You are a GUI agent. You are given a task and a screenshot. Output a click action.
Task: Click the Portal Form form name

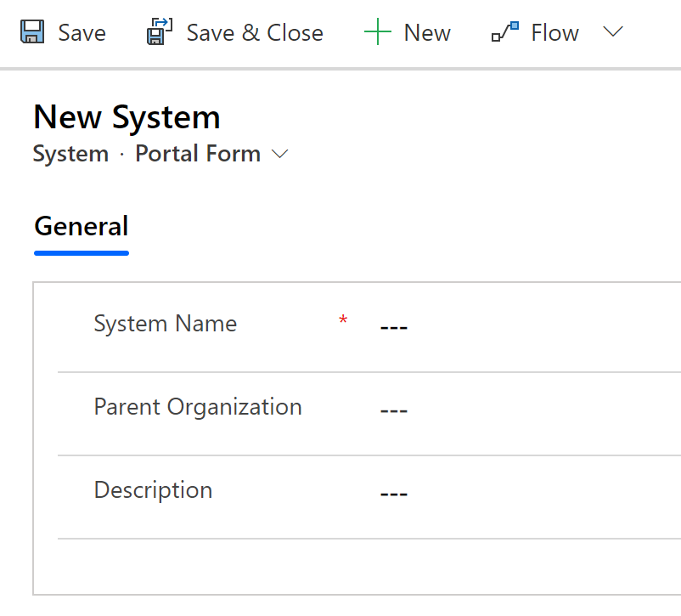tap(198, 154)
